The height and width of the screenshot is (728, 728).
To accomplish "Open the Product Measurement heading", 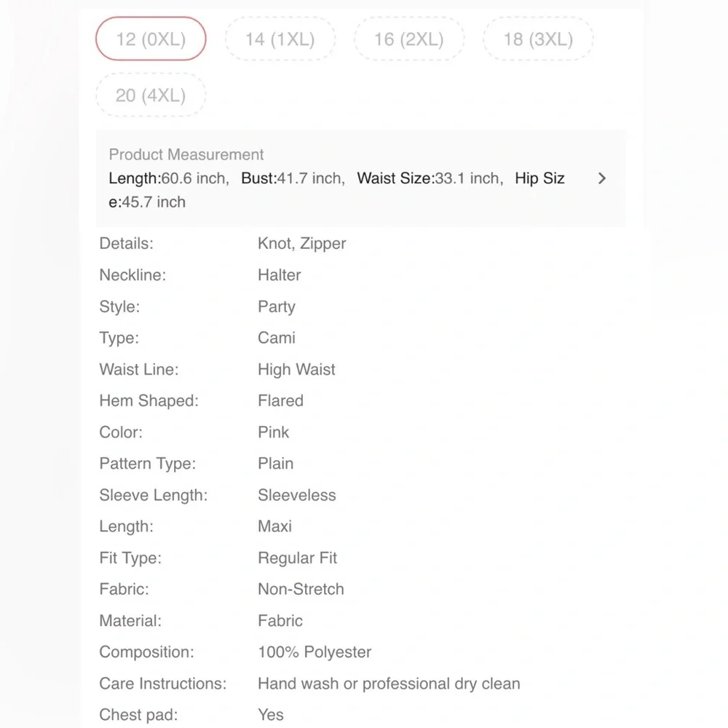I will coord(186,154).
